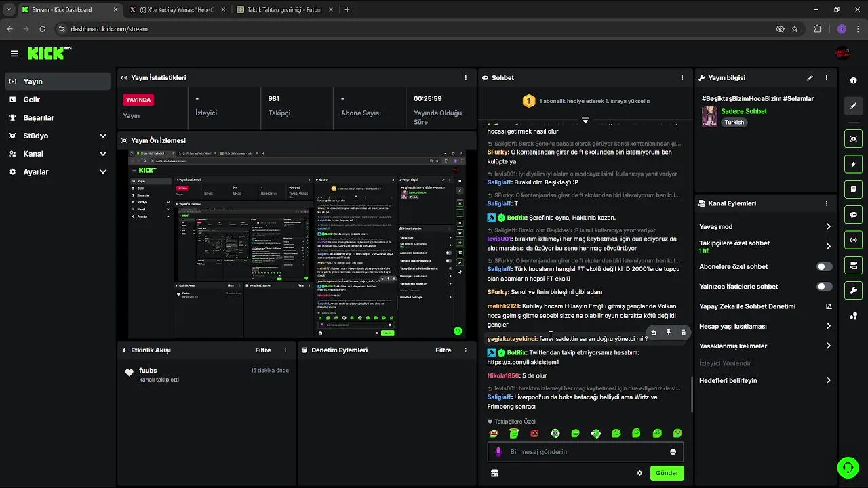The image size is (868, 488).
Task: Click the Nikola1856 username in chat
Action: [x=503, y=376]
